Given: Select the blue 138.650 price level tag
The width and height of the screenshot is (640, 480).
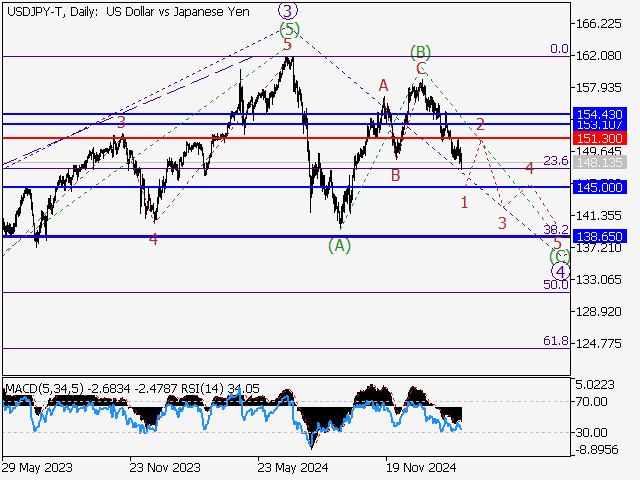Looking at the screenshot, I should click(x=600, y=236).
